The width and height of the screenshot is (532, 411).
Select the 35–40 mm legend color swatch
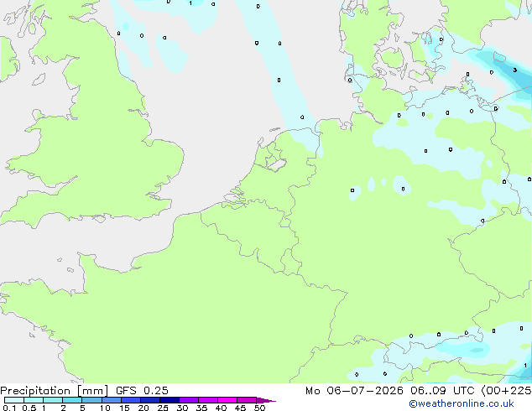point(207,400)
